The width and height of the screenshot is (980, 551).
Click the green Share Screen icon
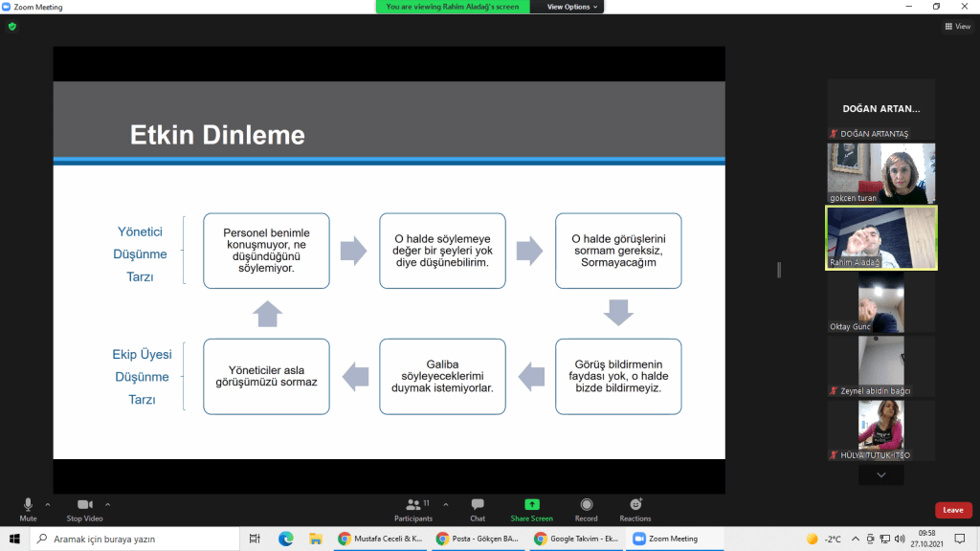(531, 505)
